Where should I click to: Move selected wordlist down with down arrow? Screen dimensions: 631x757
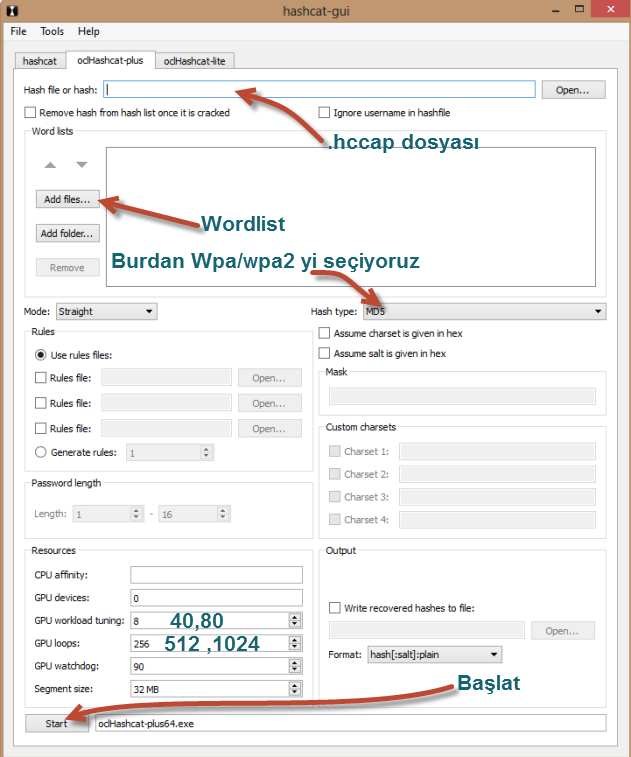[x=82, y=165]
